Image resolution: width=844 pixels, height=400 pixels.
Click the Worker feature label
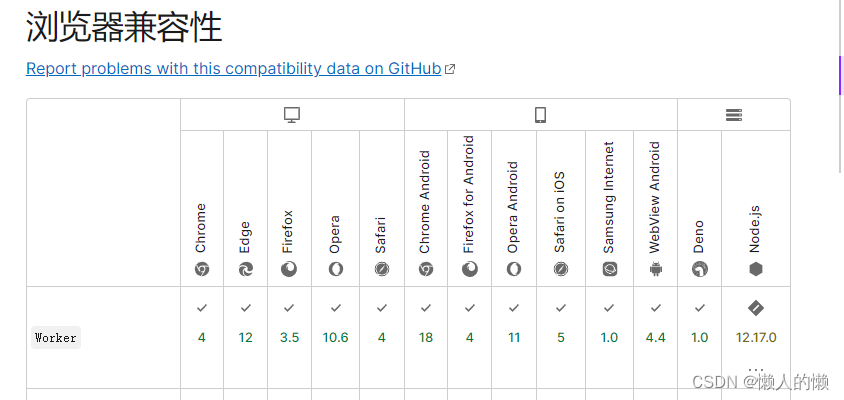[56, 337]
